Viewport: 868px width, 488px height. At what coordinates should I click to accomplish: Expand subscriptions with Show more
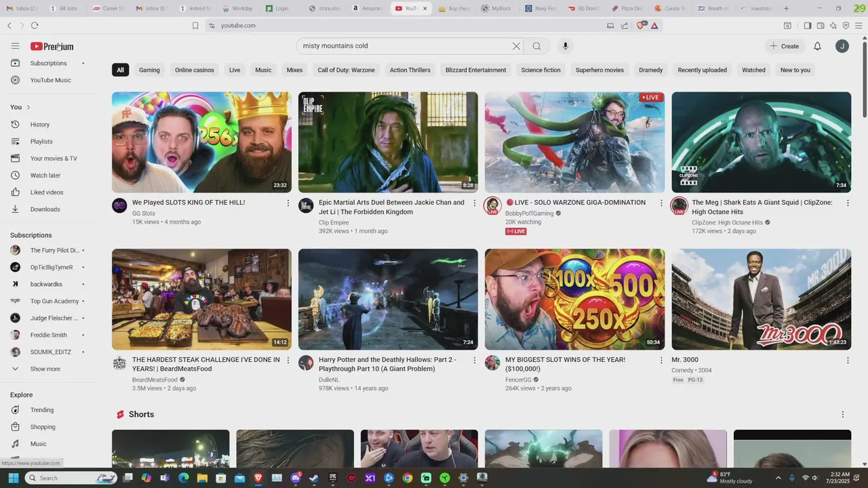(47, 369)
